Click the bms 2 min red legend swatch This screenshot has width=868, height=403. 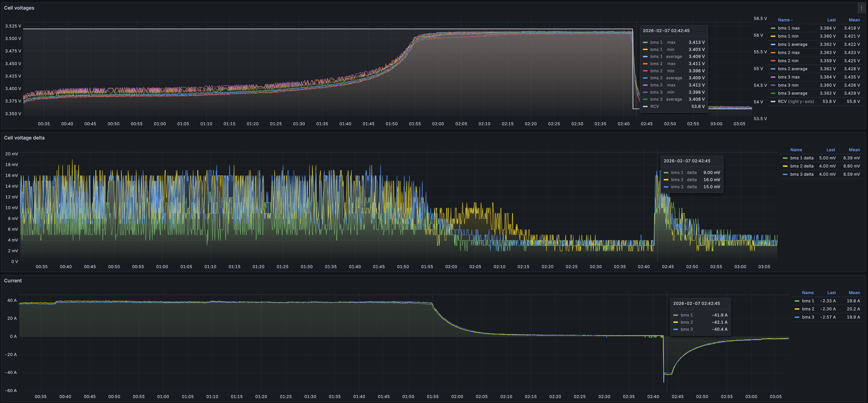pyautogui.click(x=773, y=61)
